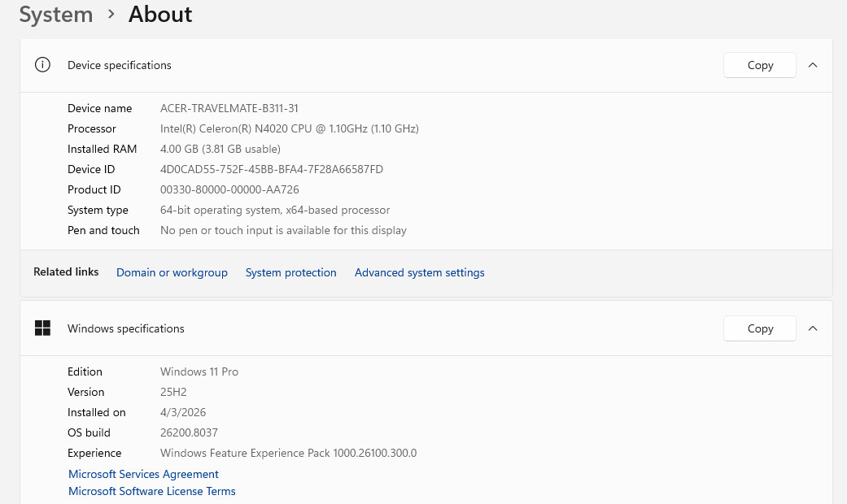Click the Windows logo icon beside Windows specifications
Image resolution: width=847 pixels, height=504 pixels.
42,328
